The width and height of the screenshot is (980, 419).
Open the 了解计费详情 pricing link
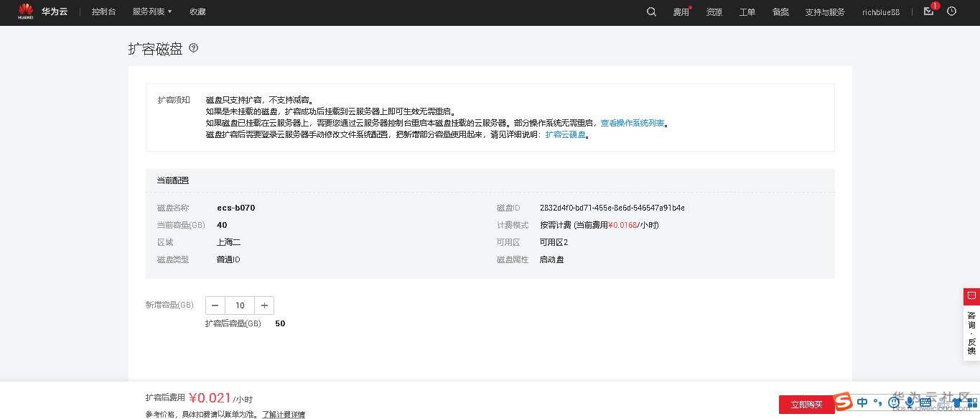point(283,415)
